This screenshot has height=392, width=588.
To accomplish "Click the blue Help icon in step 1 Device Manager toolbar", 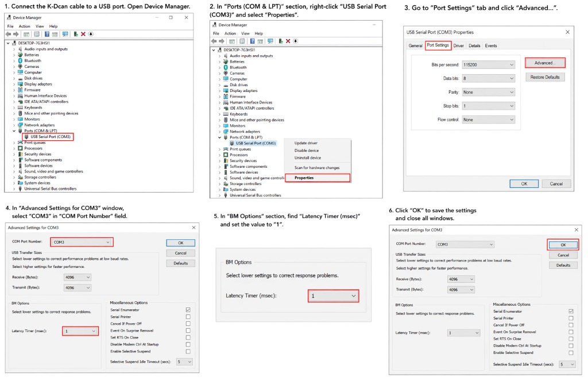I will (x=47, y=34).
